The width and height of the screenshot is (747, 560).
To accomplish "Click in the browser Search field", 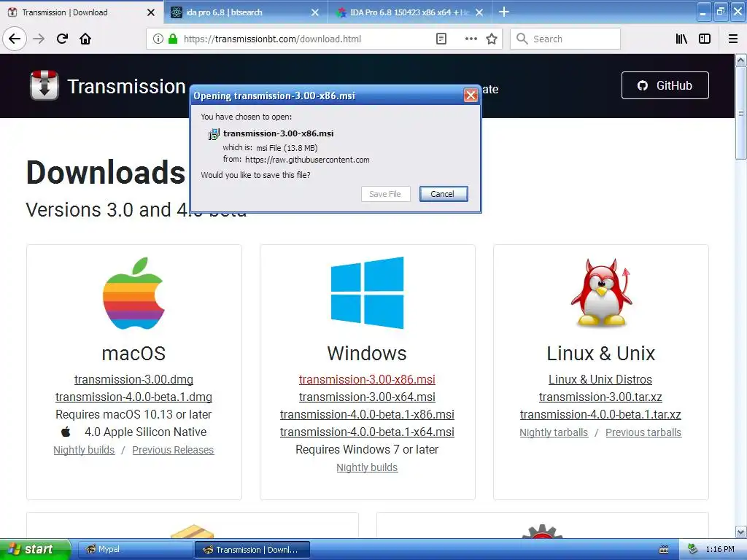I will pyautogui.click(x=565, y=39).
